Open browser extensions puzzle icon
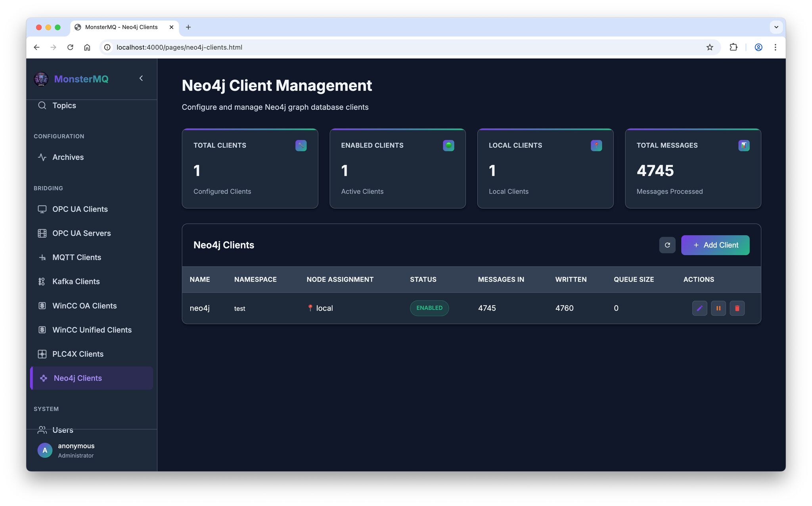The width and height of the screenshot is (812, 506). pyautogui.click(x=733, y=47)
